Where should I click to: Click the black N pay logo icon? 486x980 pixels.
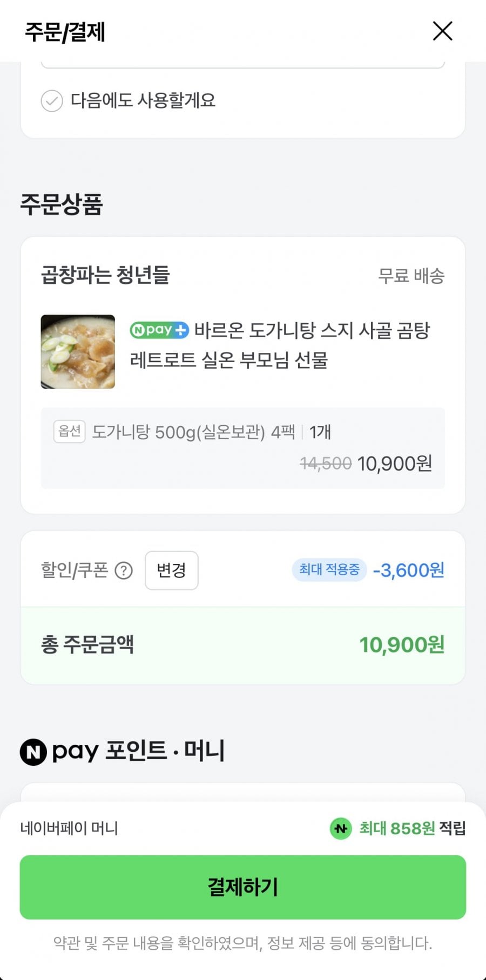33,752
